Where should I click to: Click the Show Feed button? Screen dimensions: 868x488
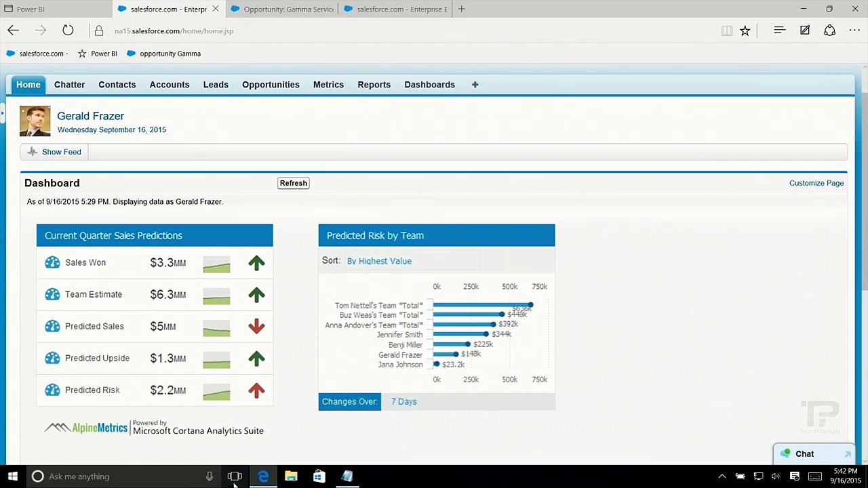54,152
